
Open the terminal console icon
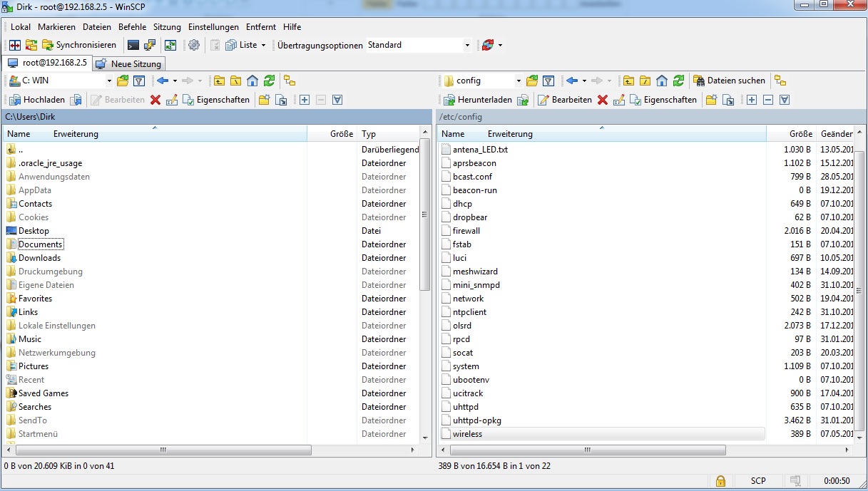133,45
